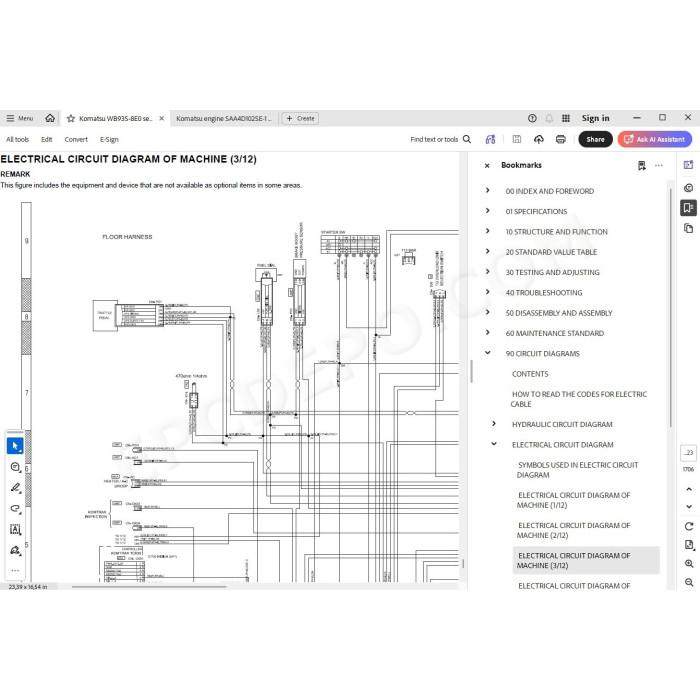The height and width of the screenshot is (700, 700).
Task: Open the E-Sign menu
Action: point(109,139)
